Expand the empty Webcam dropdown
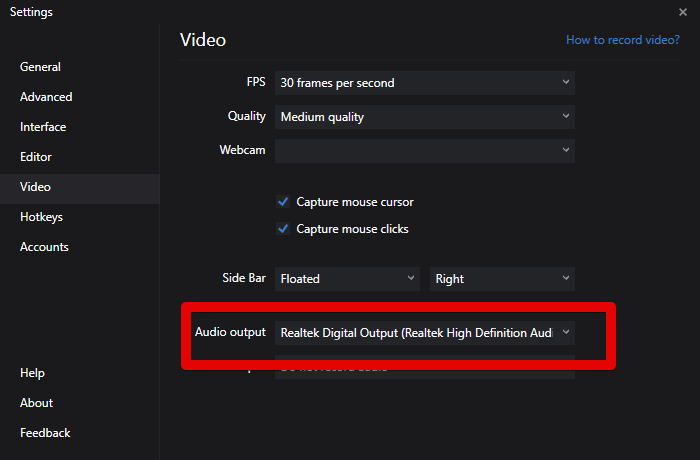 424,151
